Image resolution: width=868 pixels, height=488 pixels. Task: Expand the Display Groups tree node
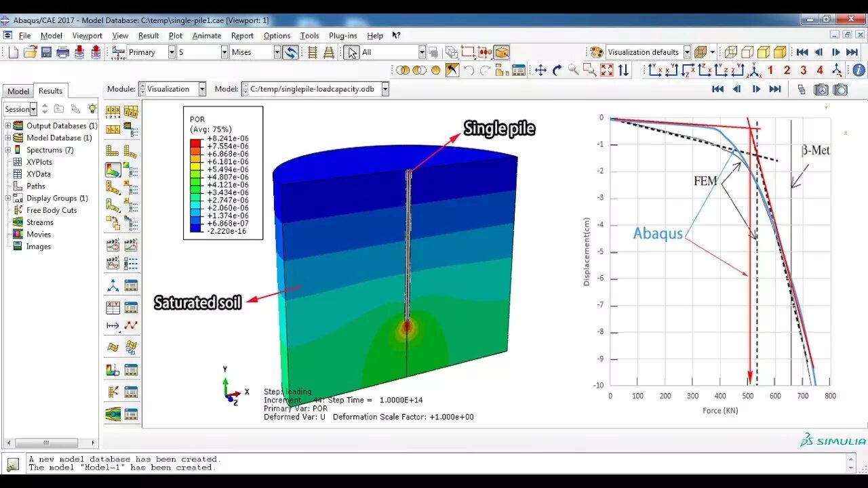(x=8, y=198)
